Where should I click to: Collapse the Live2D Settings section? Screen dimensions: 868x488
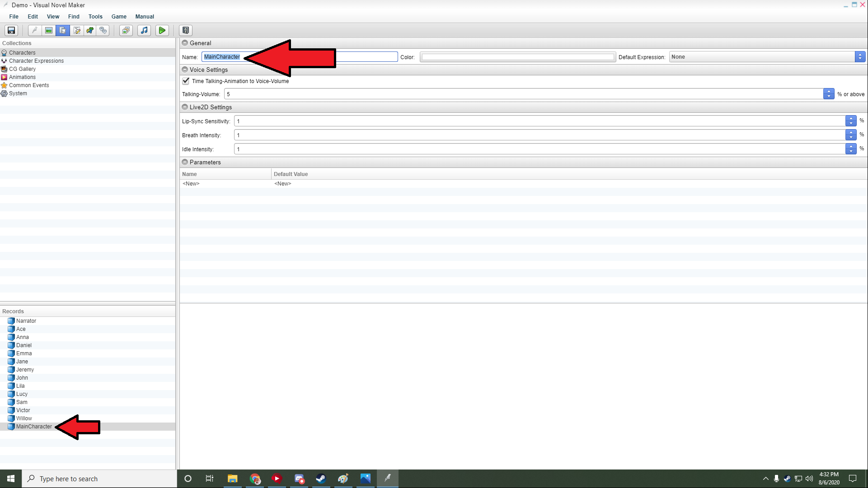click(x=185, y=107)
